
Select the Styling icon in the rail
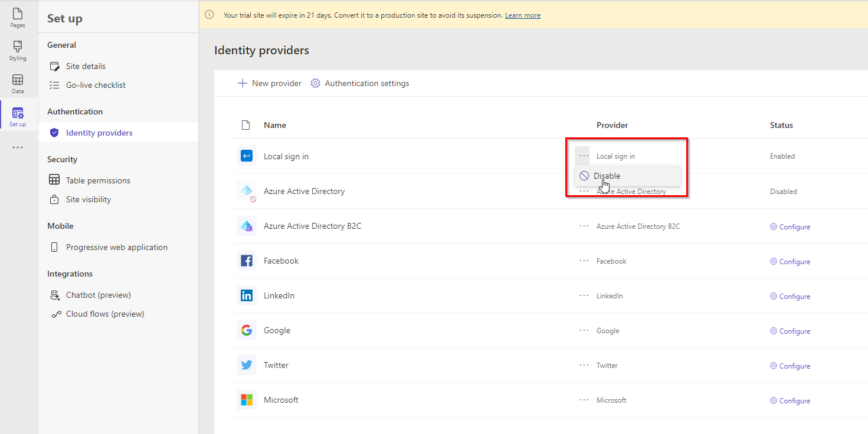click(17, 47)
